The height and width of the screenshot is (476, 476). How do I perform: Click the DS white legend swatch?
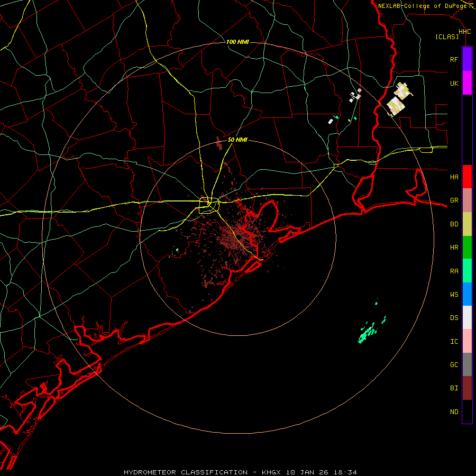click(x=467, y=317)
